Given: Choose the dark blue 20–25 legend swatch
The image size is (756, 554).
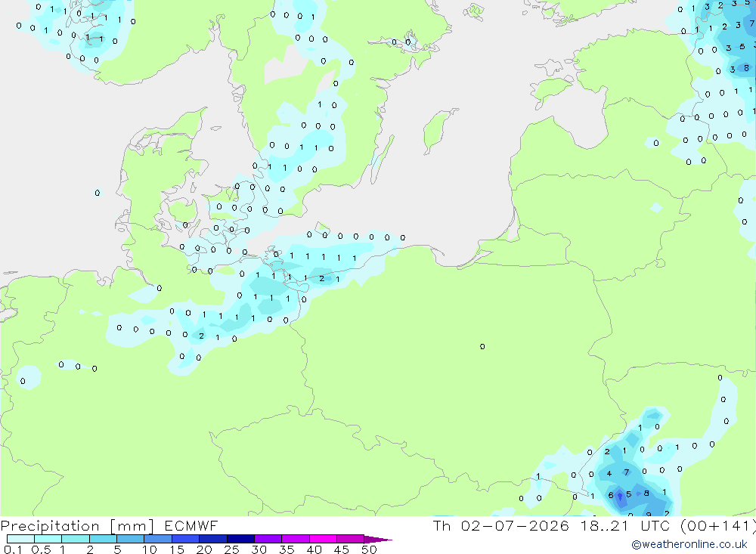Looking at the screenshot, I should (213, 539).
